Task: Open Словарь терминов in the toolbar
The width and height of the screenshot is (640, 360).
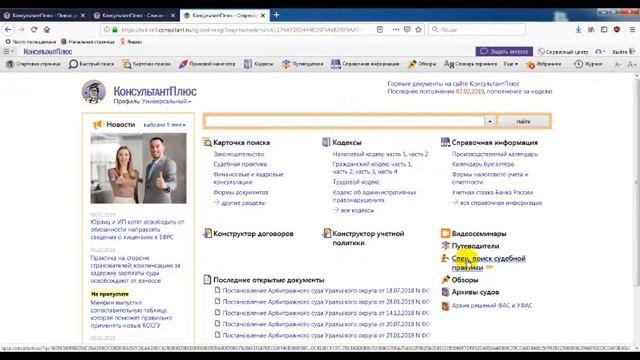Action: [x=471, y=64]
